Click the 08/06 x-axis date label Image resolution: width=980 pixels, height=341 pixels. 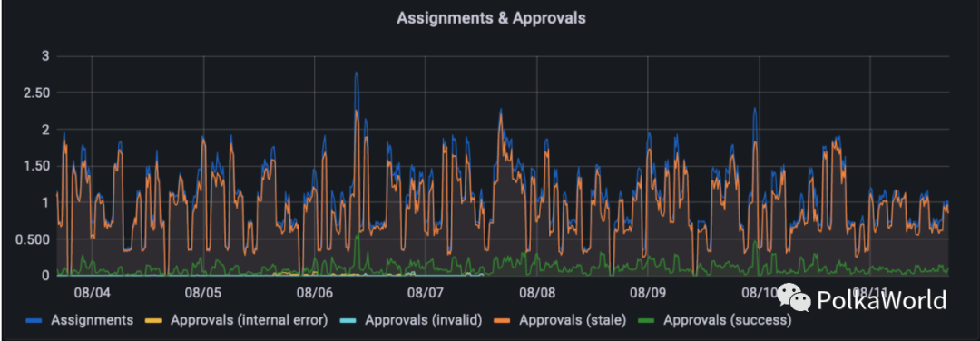coord(314,292)
